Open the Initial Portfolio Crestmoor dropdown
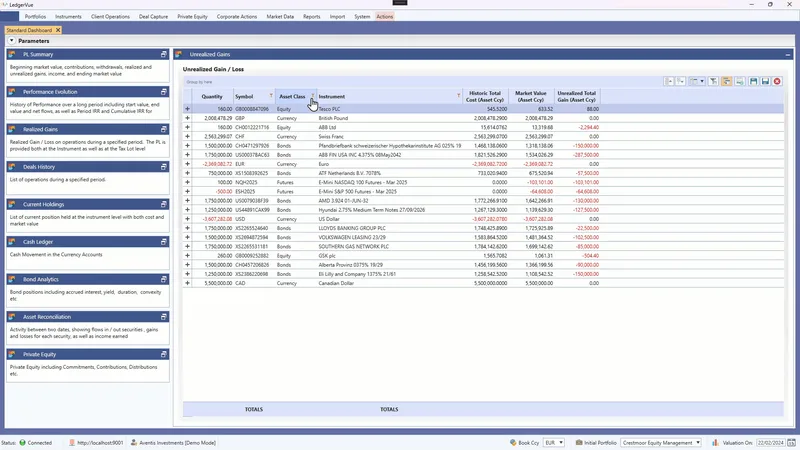Image resolution: width=800 pixels, height=450 pixels. (x=661, y=442)
